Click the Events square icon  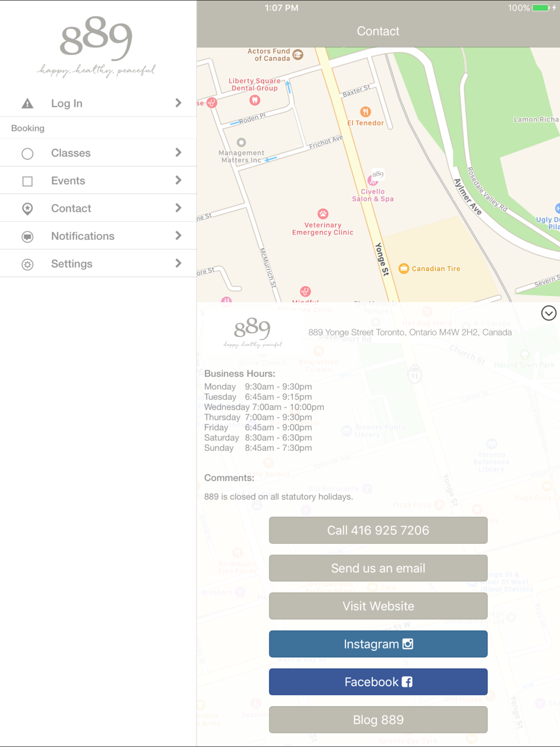click(x=27, y=181)
